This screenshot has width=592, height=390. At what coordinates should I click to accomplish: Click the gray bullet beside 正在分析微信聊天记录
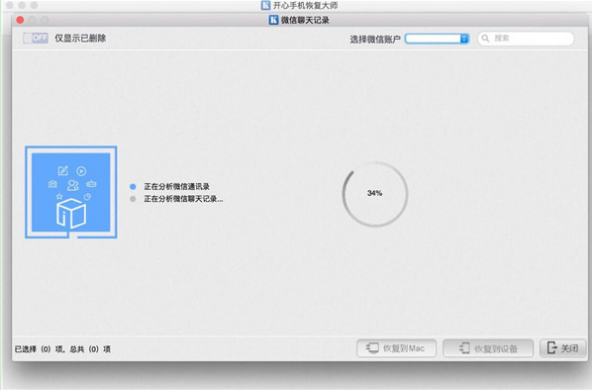[x=133, y=199]
